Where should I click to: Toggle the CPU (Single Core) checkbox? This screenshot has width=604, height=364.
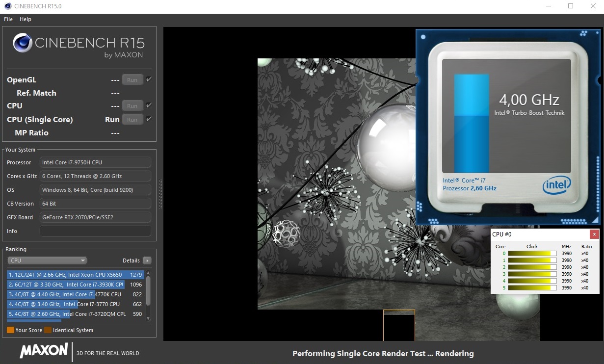click(149, 119)
